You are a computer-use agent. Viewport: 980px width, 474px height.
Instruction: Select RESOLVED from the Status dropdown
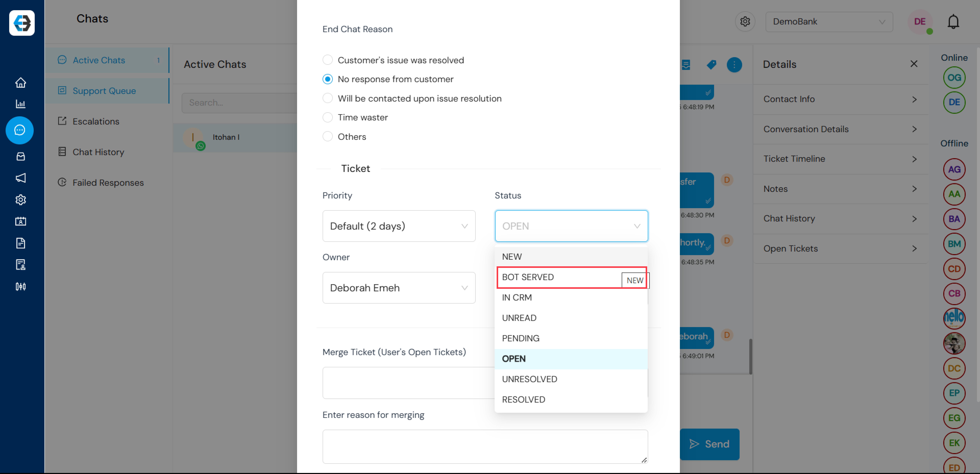point(524,398)
